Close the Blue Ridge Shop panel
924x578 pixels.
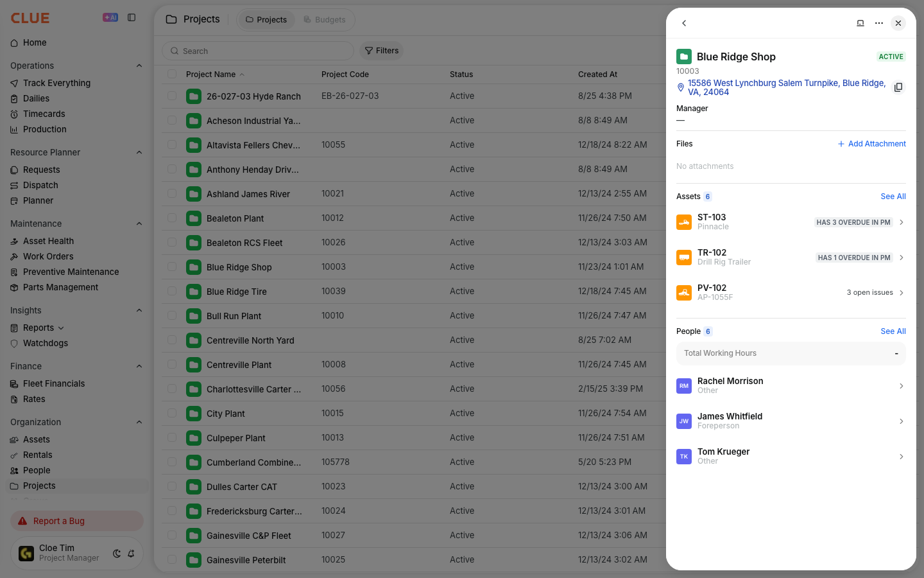898,23
